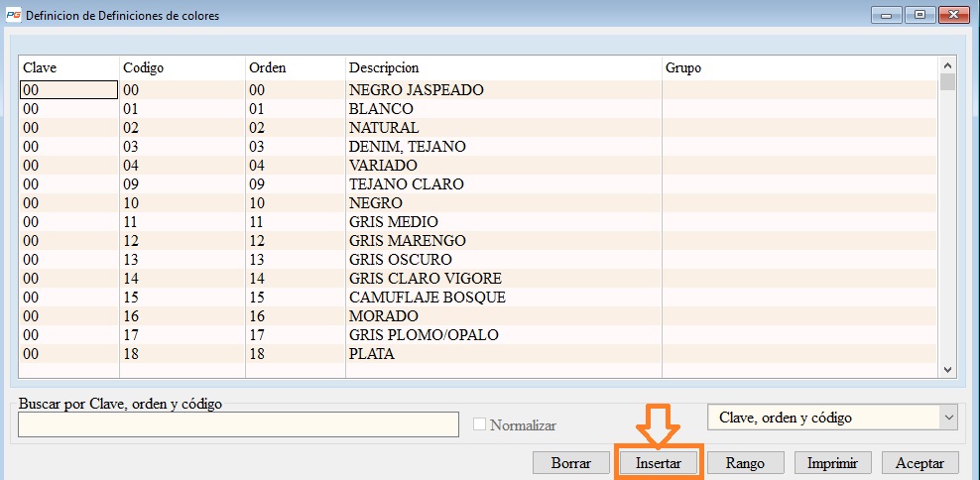
Task: Close the Definicion de colores window
Action: [954, 15]
